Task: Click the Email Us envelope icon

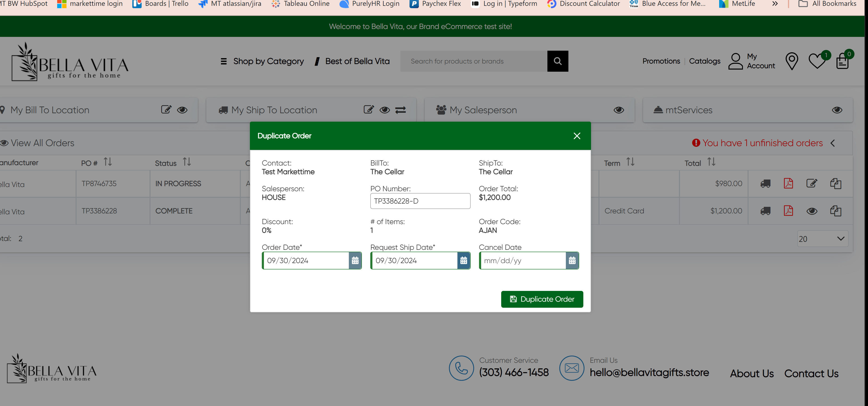Action: [572, 368]
